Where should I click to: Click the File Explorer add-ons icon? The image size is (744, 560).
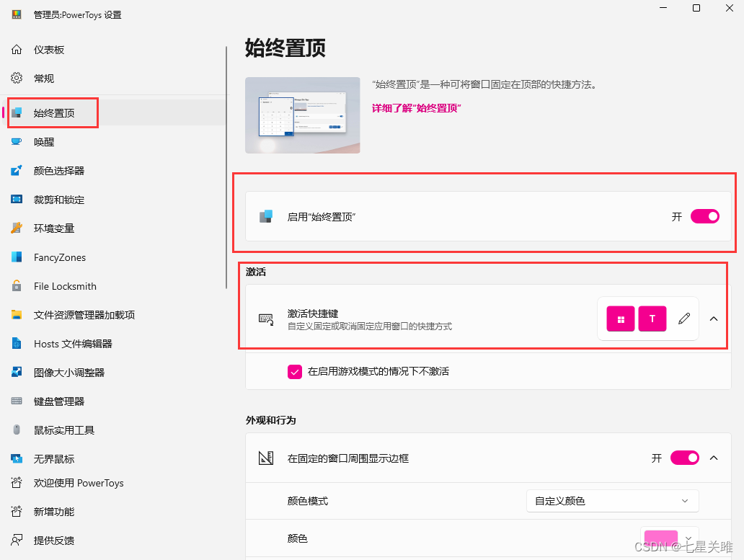(17, 314)
